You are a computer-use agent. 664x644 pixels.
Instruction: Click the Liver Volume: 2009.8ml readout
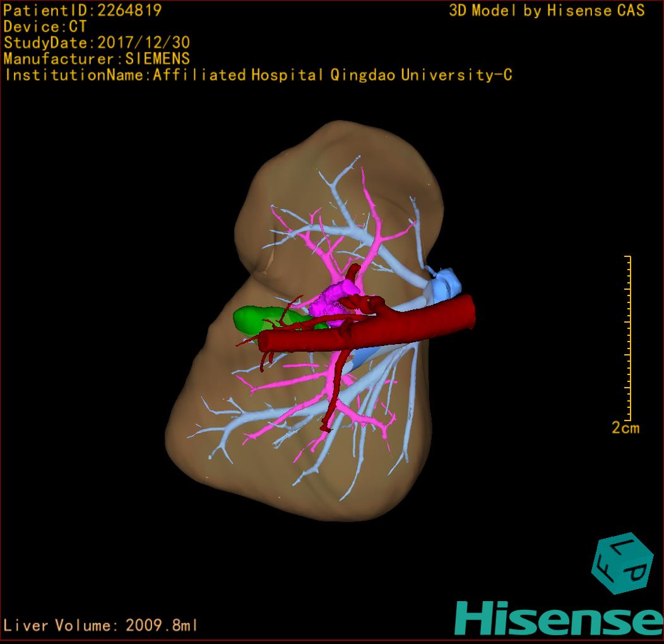coord(101,626)
